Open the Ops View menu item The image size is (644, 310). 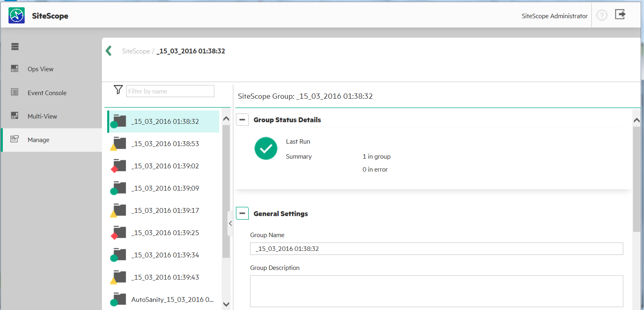(51, 69)
